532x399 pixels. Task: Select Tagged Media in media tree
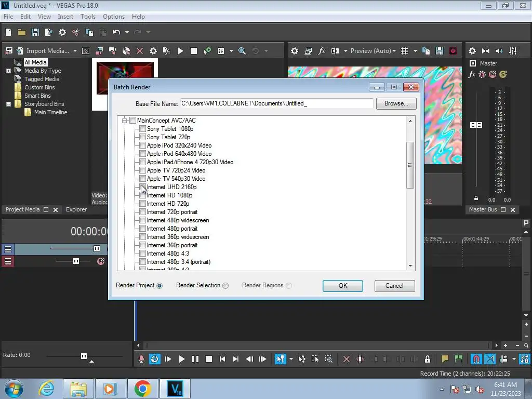[x=42, y=79]
